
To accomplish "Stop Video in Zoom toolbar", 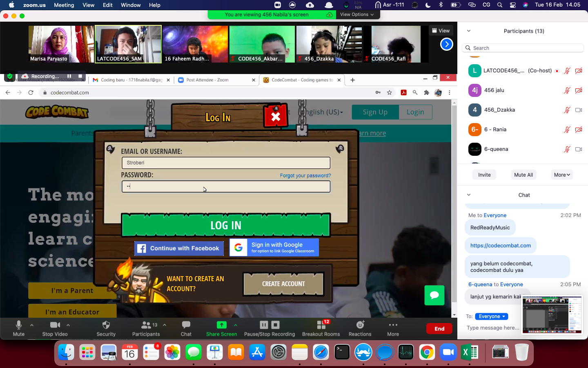I will (x=55, y=328).
